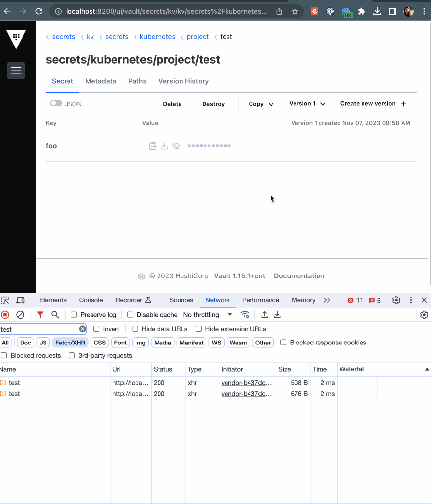The width and height of the screenshot is (431, 504).
Task: Open the Version 1 dropdown
Action: coord(307,104)
